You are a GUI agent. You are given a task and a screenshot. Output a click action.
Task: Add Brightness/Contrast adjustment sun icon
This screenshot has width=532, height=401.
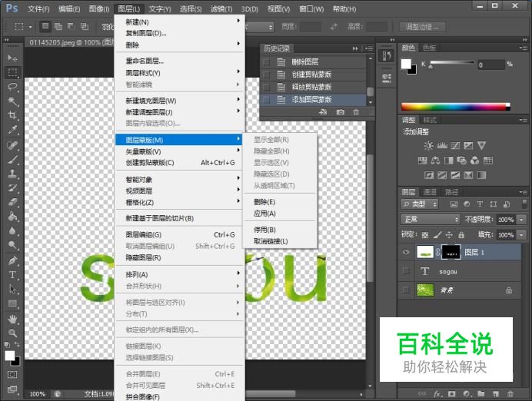click(x=428, y=146)
